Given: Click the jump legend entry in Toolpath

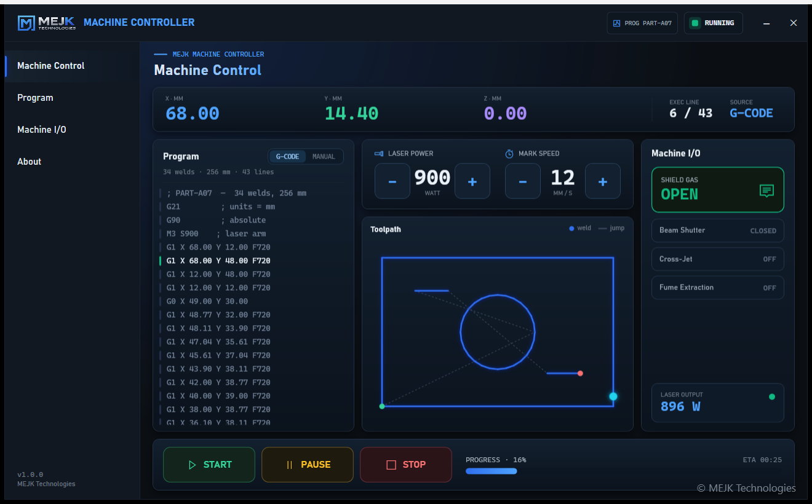Looking at the screenshot, I should (x=611, y=228).
